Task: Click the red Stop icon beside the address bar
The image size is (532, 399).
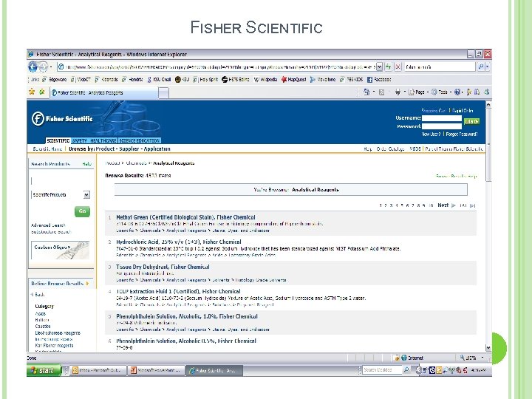Action: click(x=398, y=66)
